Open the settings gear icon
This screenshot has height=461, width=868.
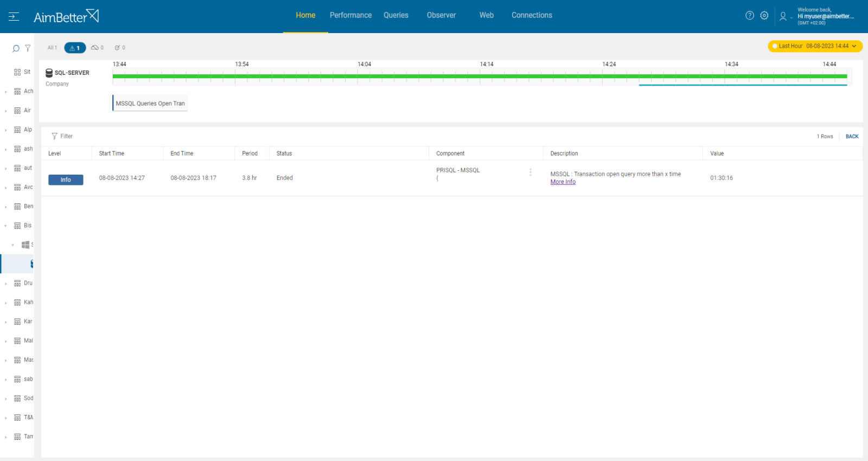(764, 16)
